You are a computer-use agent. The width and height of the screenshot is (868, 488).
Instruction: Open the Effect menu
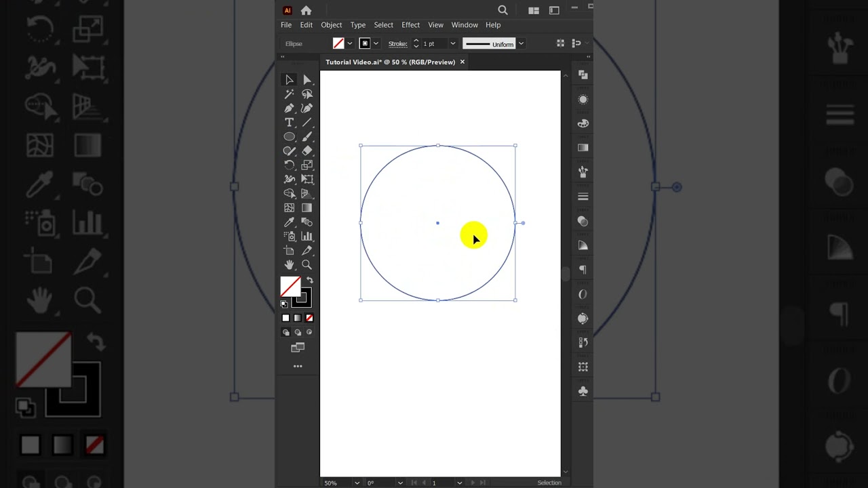tap(411, 25)
